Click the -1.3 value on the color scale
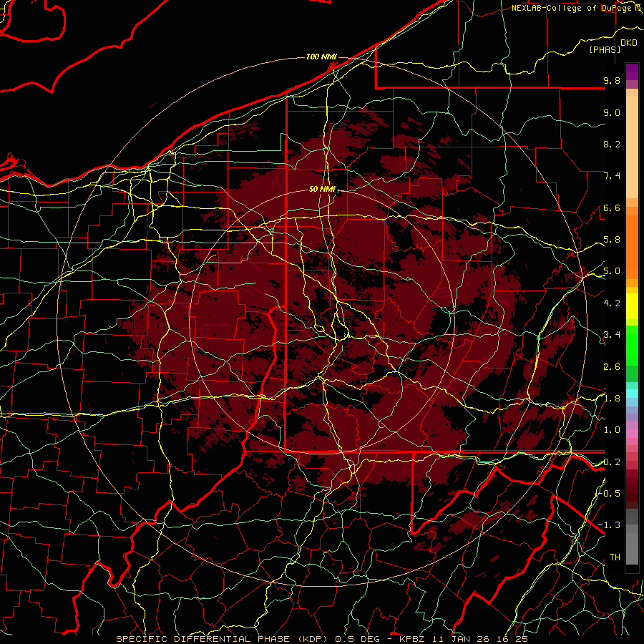This screenshot has width=644, height=644. tap(610, 525)
